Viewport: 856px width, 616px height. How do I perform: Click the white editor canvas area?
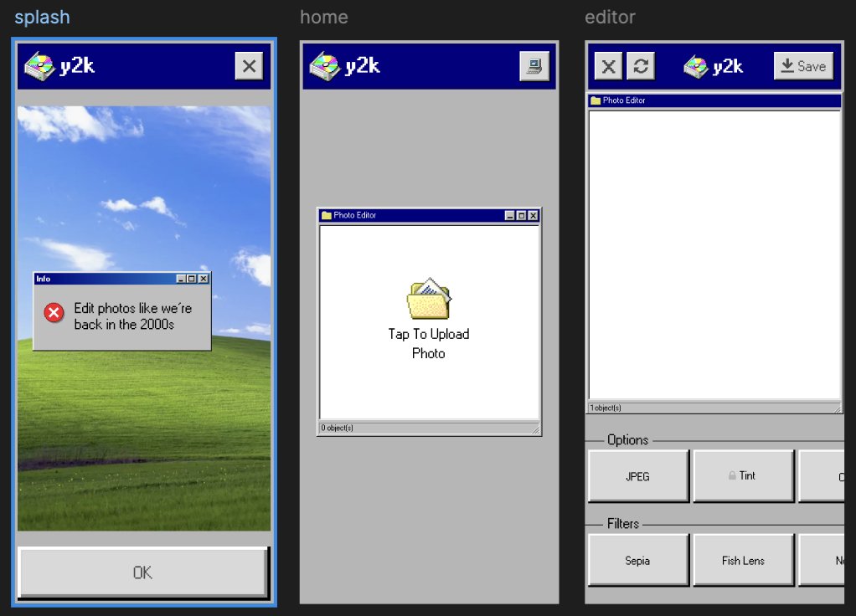(714, 254)
